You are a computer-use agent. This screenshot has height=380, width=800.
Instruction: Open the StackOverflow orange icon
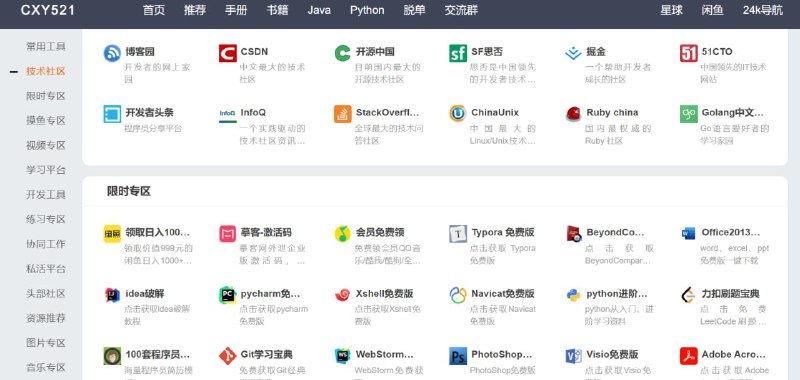pos(343,114)
